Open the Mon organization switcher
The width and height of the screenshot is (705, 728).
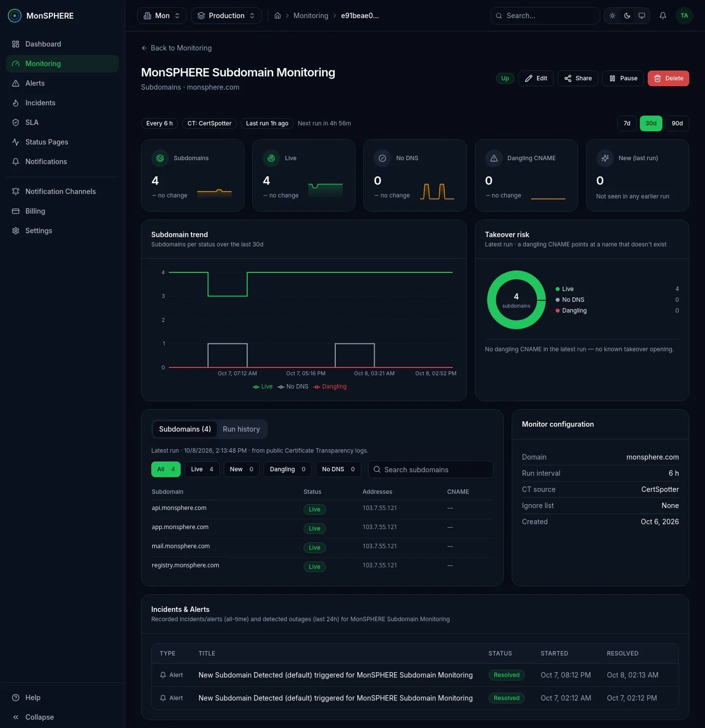pos(162,16)
